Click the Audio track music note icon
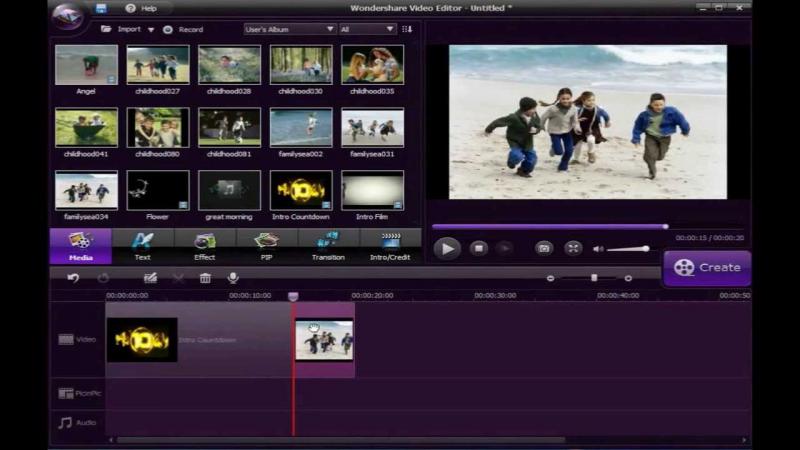This screenshot has width=800, height=450. click(65, 422)
